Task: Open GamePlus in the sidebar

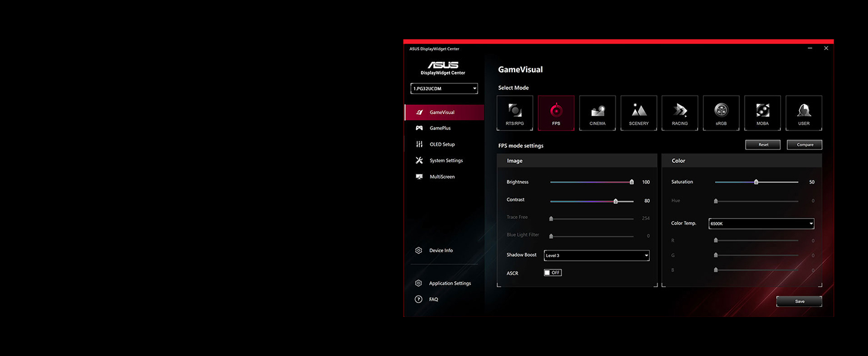Action: (x=440, y=128)
